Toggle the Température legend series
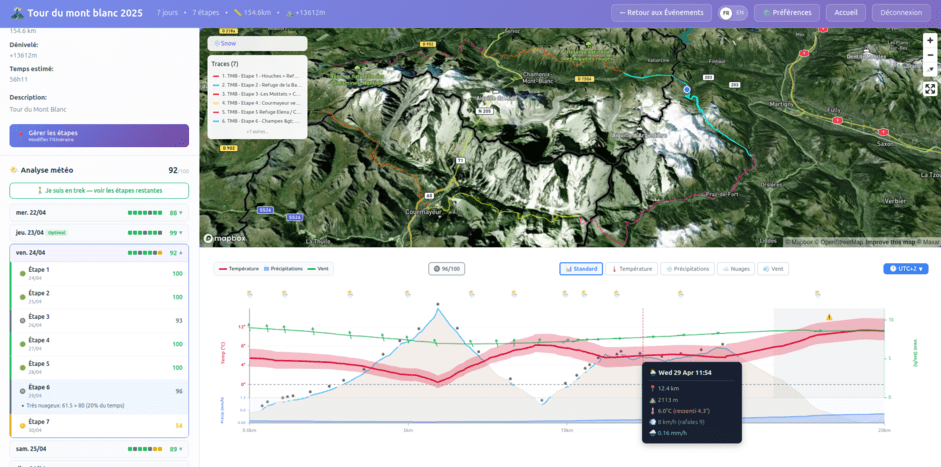The width and height of the screenshot is (941, 467). 239,269
